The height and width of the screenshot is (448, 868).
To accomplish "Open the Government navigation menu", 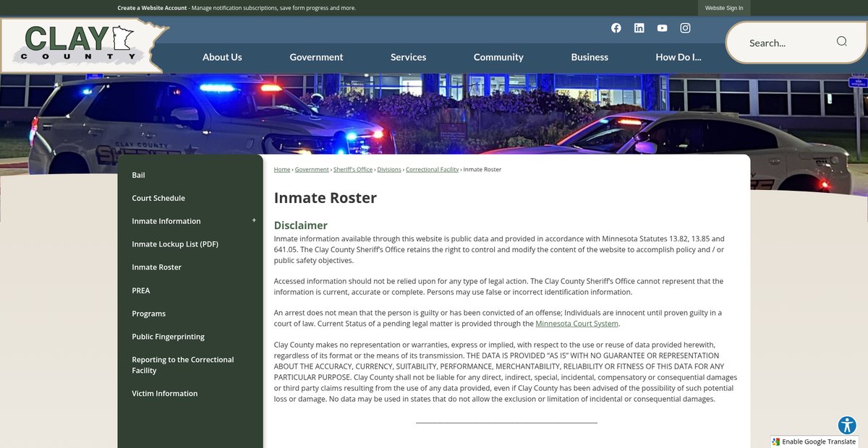I will point(316,57).
